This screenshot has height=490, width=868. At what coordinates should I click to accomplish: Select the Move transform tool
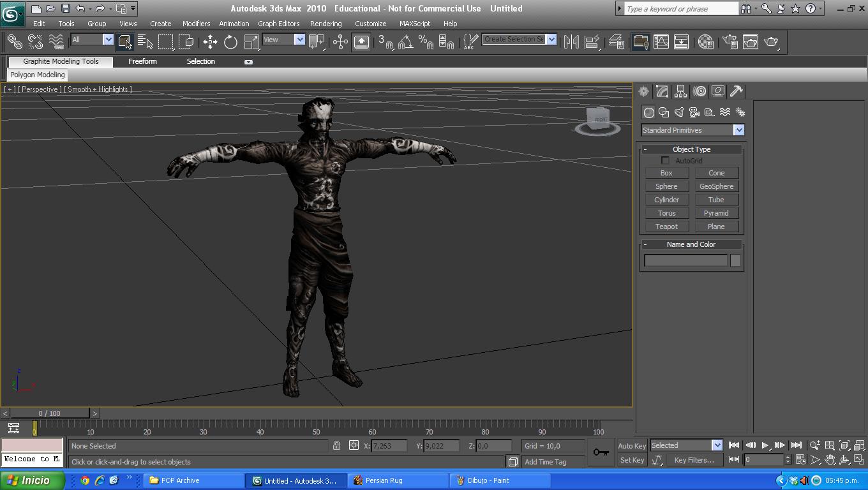210,42
